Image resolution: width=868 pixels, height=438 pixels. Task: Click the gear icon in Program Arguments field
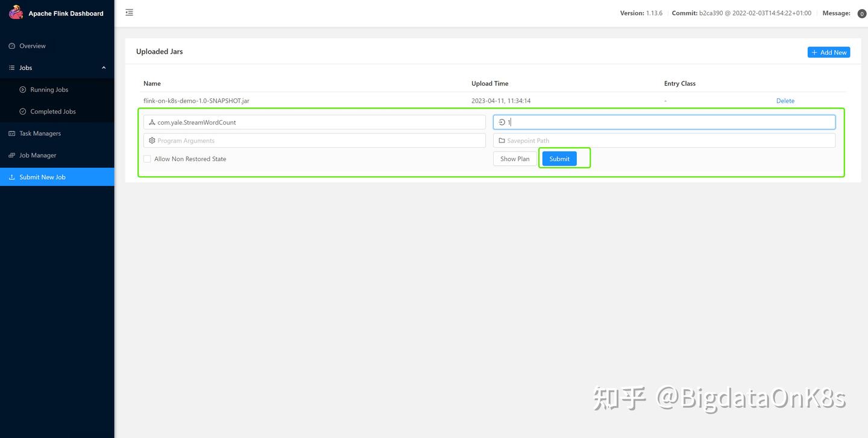click(x=152, y=140)
